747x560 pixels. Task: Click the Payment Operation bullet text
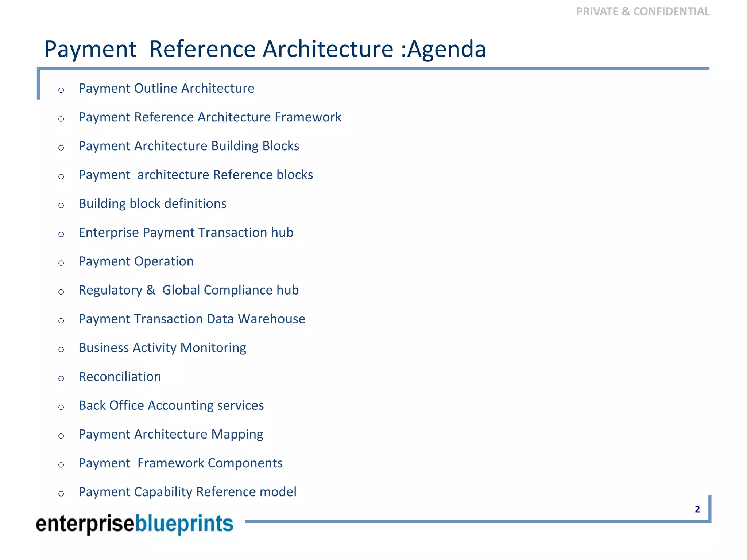click(136, 261)
